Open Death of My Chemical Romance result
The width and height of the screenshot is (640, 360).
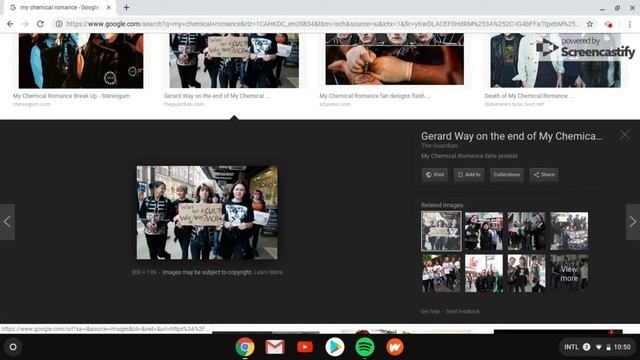(x=555, y=60)
